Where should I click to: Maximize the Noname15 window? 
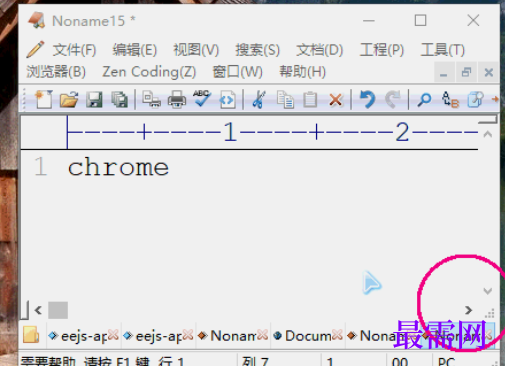coord(420,21)
